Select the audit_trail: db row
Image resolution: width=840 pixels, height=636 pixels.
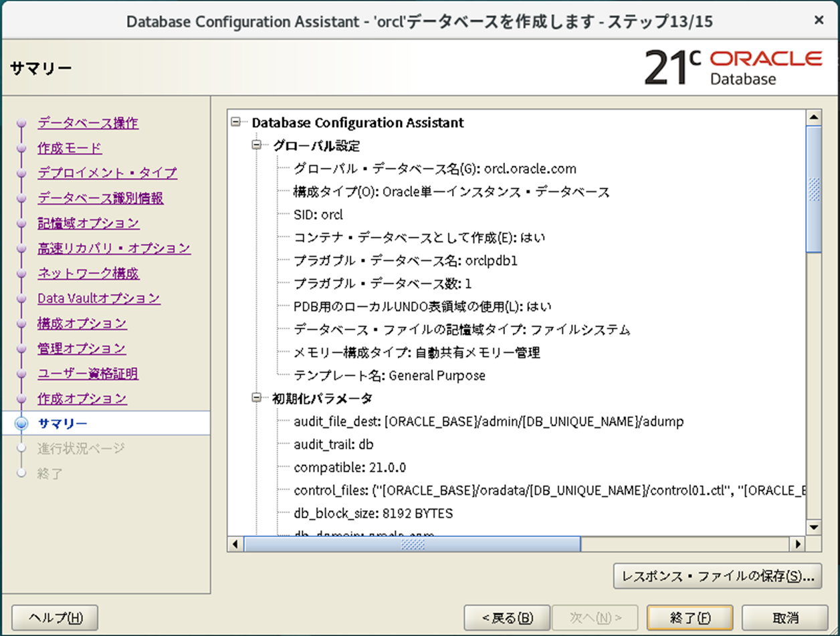[334, 444]
